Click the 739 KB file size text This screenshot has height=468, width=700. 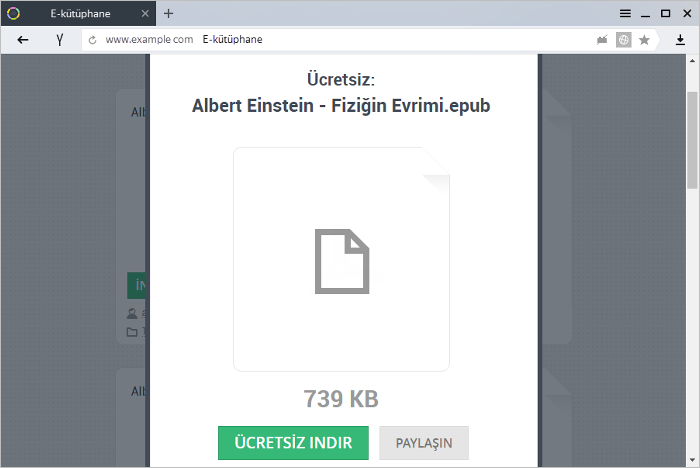341,399
